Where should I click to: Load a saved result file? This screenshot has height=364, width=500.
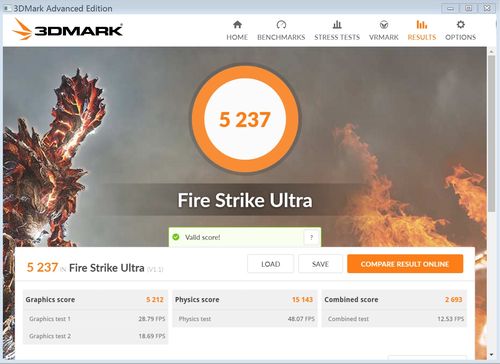[x=271, y=264]
